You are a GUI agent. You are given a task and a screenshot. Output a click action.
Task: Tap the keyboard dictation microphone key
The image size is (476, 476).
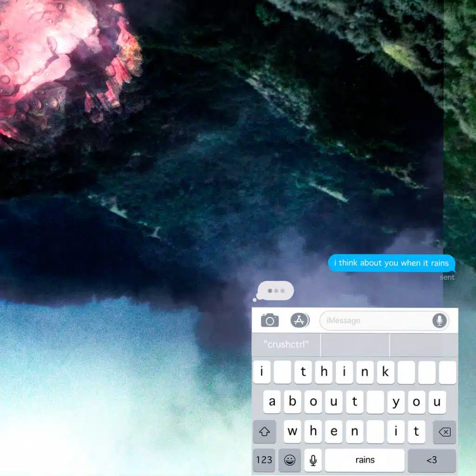click(313, 460)
